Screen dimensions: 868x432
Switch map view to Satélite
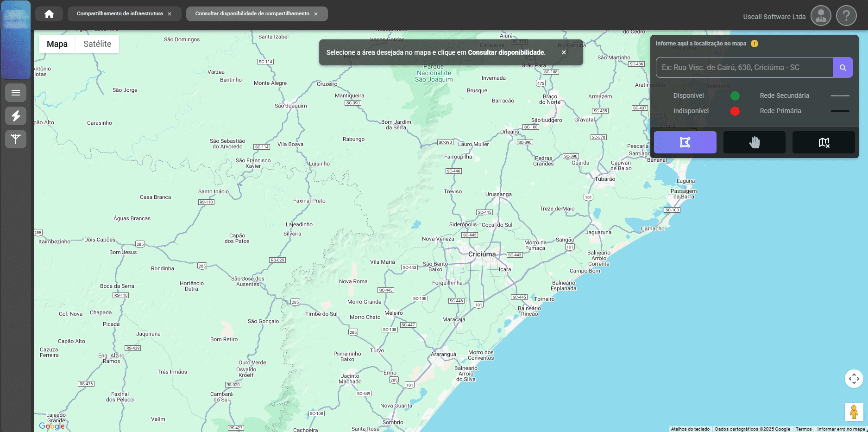[x=97, y=44]
